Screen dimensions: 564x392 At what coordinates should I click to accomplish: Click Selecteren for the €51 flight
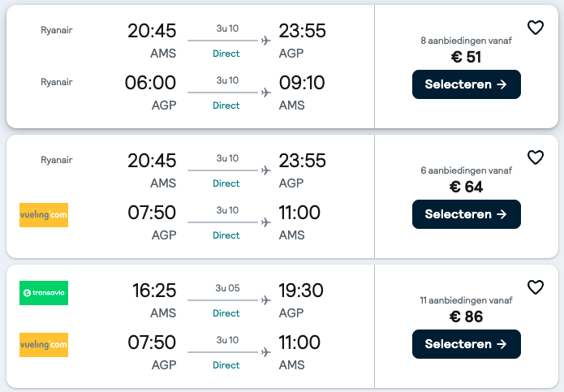click(x=466, y=84)
